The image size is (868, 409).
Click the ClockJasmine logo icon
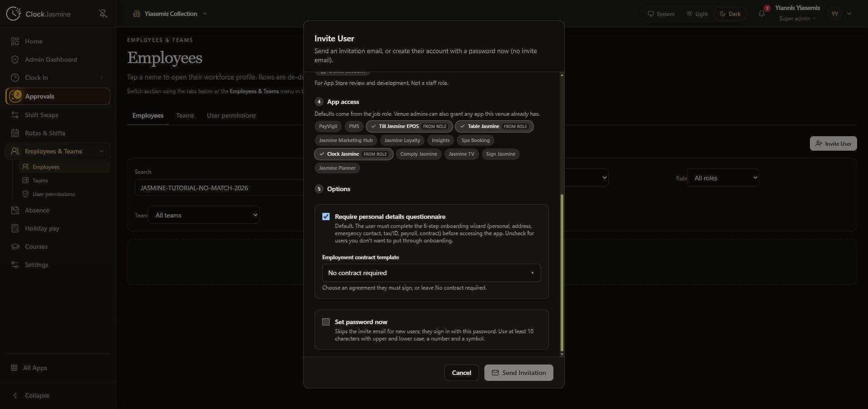pos(13,14)
